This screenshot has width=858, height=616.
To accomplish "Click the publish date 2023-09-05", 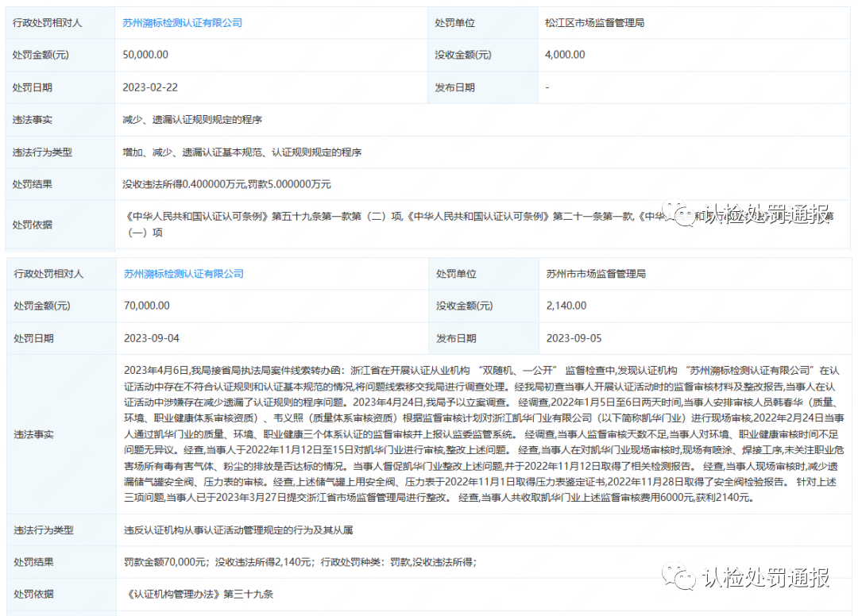I will coord(574,338).
